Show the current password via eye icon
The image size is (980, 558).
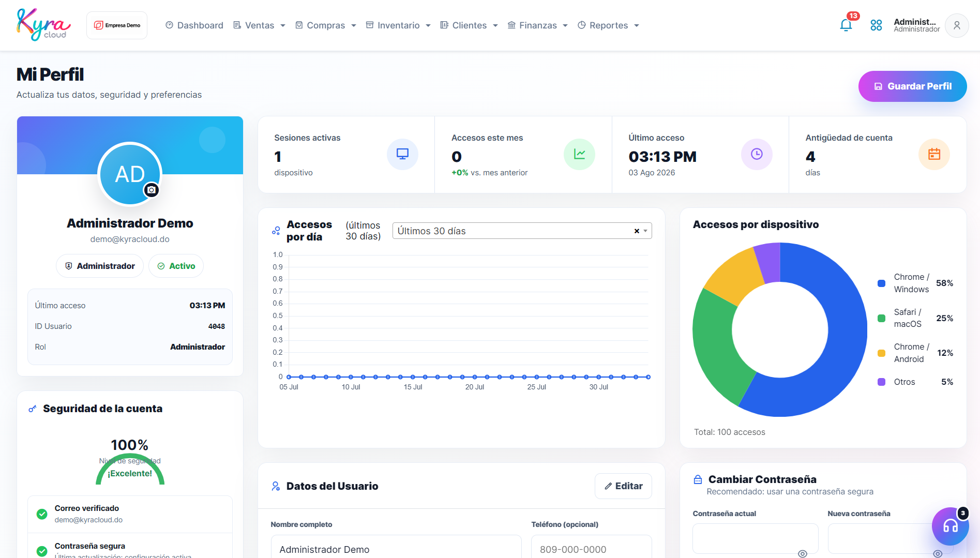click(803, 553)
